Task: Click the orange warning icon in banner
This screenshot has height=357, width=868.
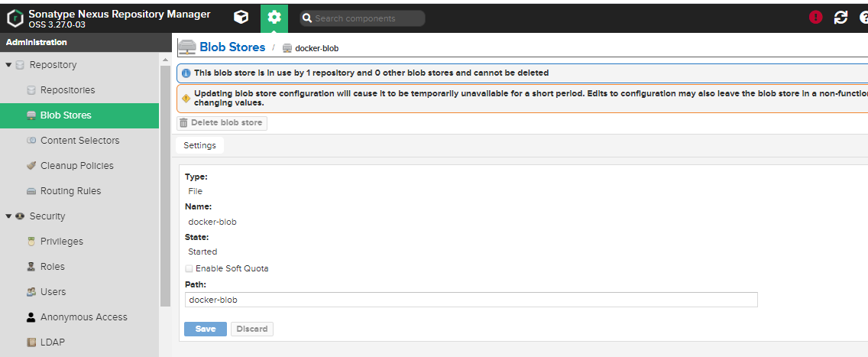Action: tap(186, 99)
